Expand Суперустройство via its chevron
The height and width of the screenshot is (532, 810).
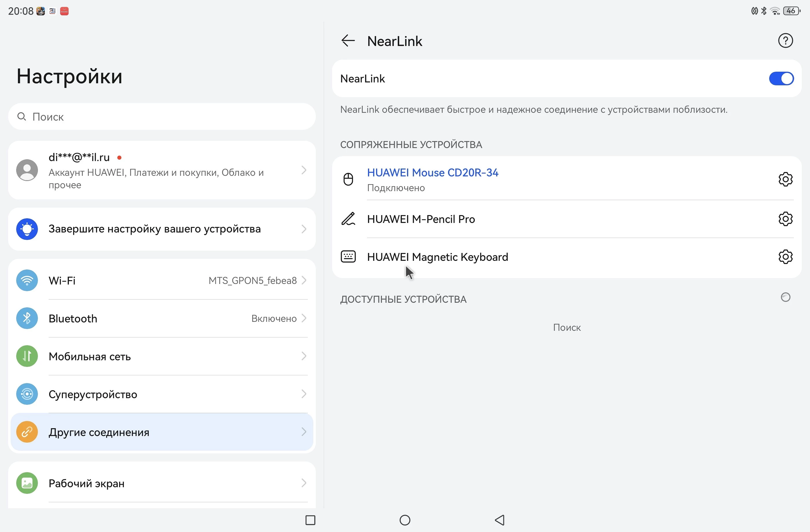click(x=304, y=394)
